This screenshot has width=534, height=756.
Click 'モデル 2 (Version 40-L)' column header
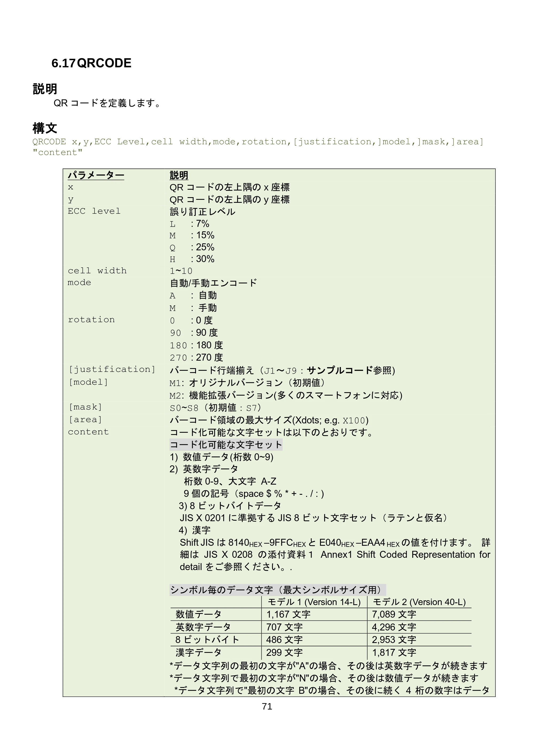(419, 602)
